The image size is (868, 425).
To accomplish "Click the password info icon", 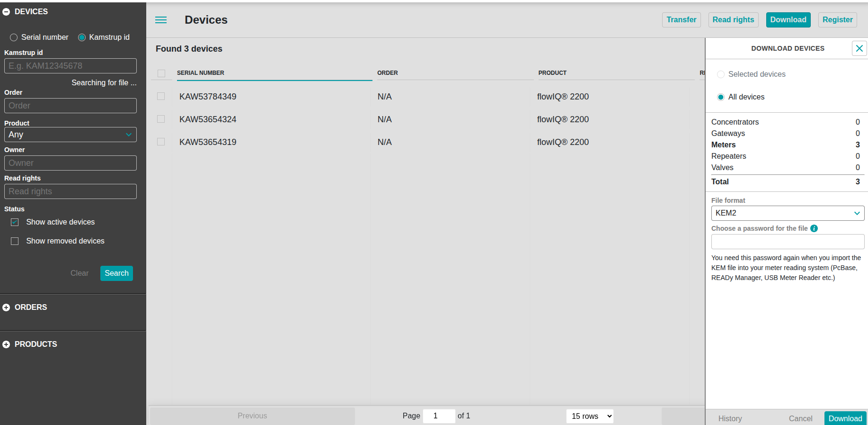I will tap(814, 228).
